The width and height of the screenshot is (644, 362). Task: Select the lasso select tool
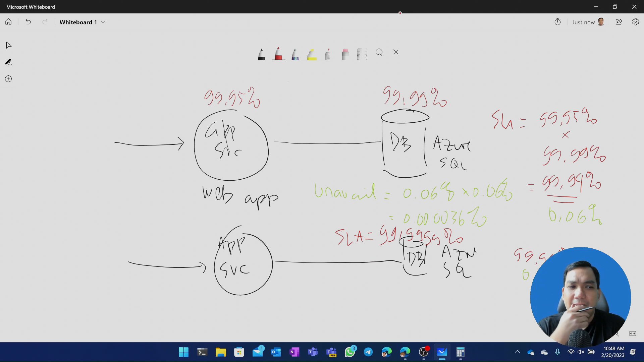(x=379, y=52)
